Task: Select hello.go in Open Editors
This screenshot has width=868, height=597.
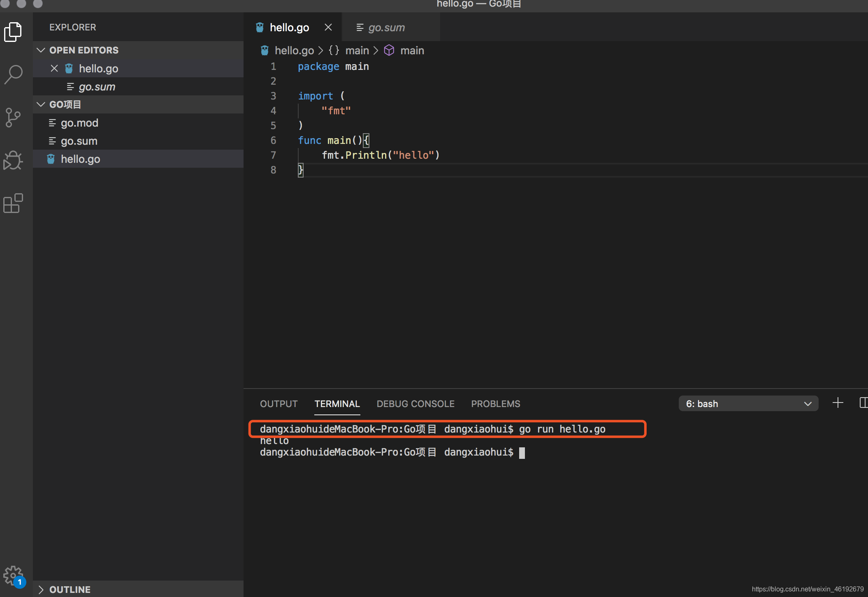Action: [138, 68]
